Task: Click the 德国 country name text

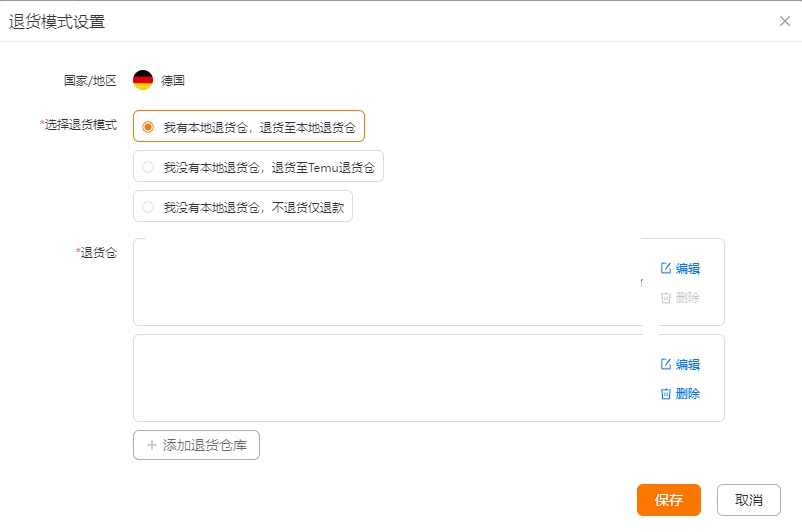Action: 173,81
